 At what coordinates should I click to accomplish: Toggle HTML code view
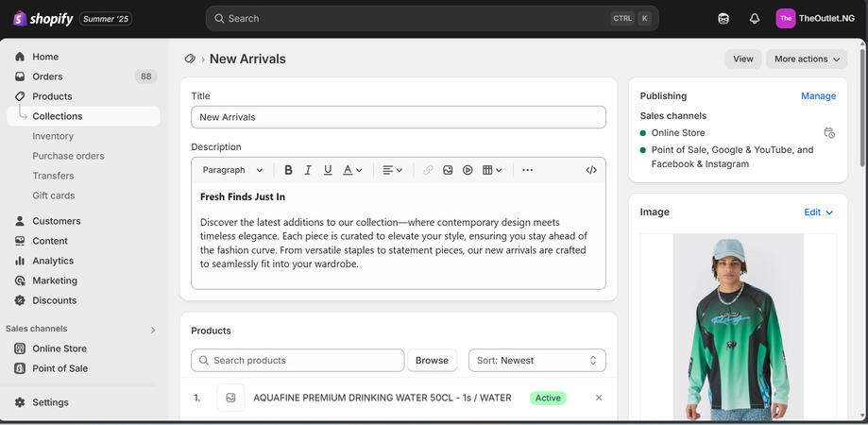pos(591,170)
